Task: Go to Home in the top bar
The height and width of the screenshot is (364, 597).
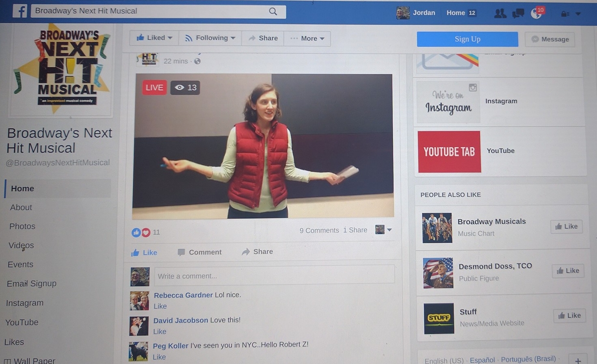Action: 455,13
